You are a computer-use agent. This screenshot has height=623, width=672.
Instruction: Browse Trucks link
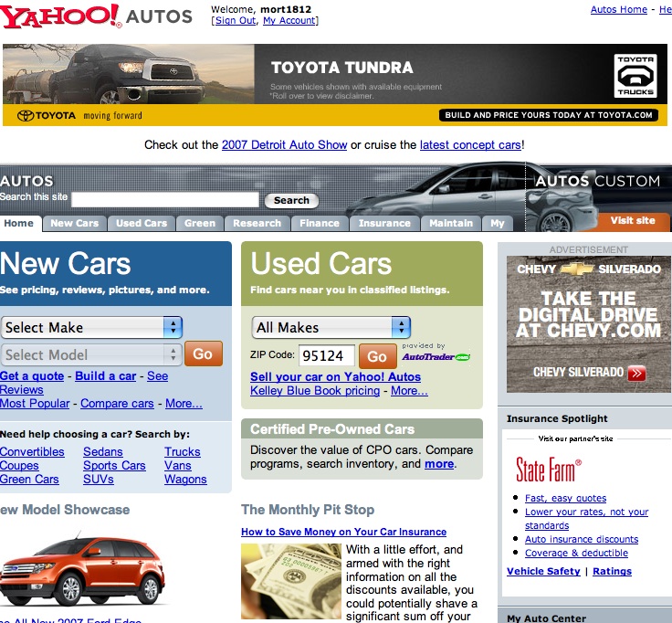point(183,452)
